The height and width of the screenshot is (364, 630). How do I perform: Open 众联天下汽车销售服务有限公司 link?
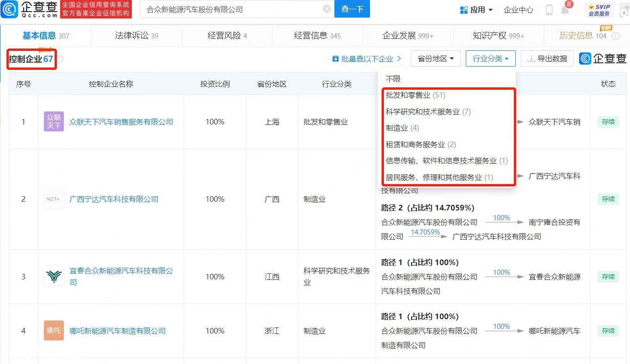121,122
